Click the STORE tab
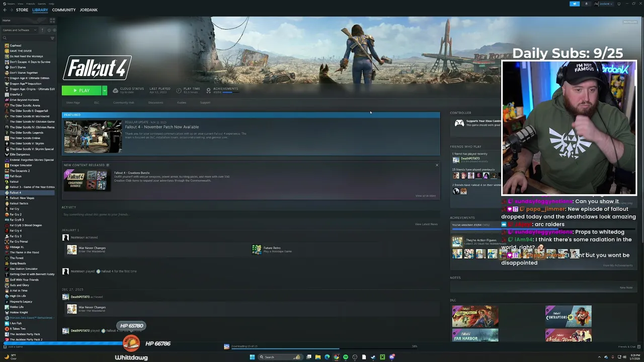644x362 pixels. point(22,10)
